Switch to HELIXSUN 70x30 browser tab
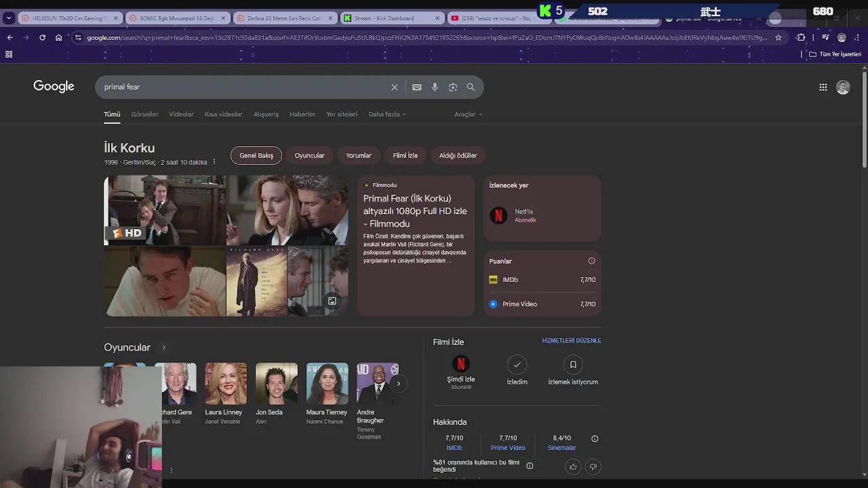The width and height of the screenshot is (868, 488). tap(71, 18)
